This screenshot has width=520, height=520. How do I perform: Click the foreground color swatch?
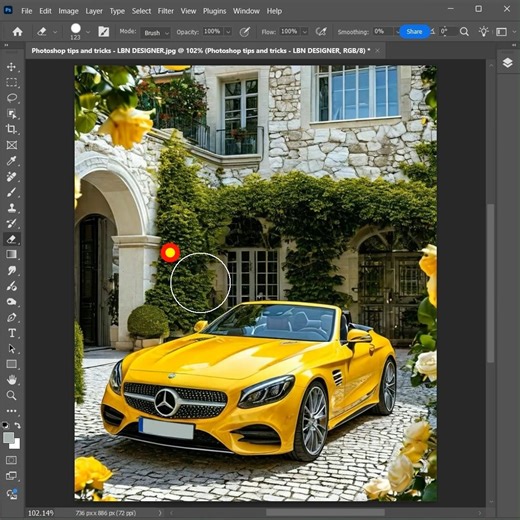(x=9, y=437)
